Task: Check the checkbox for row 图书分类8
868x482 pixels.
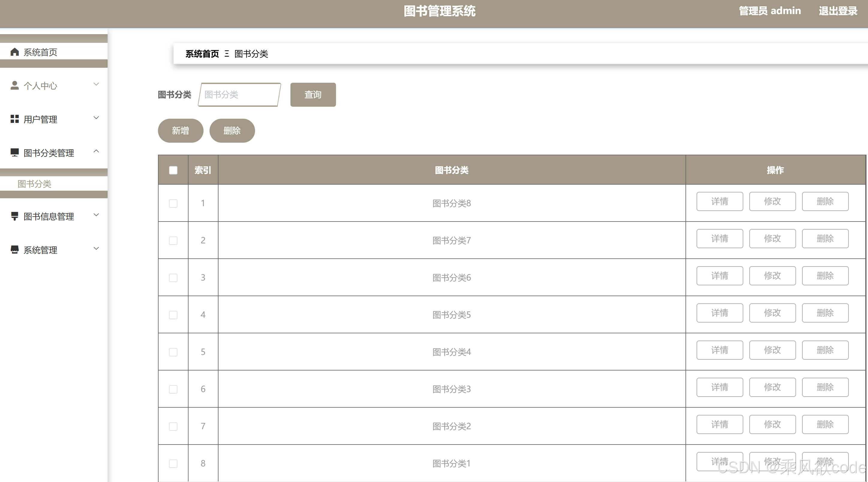Action: point(173,203)
